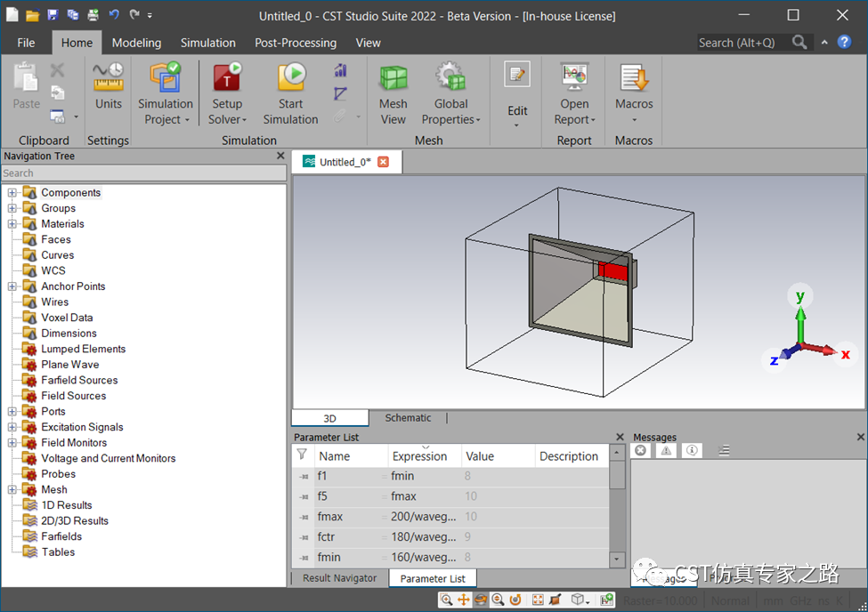
Task: Select the Home ribbon tab
Action: 77,43
